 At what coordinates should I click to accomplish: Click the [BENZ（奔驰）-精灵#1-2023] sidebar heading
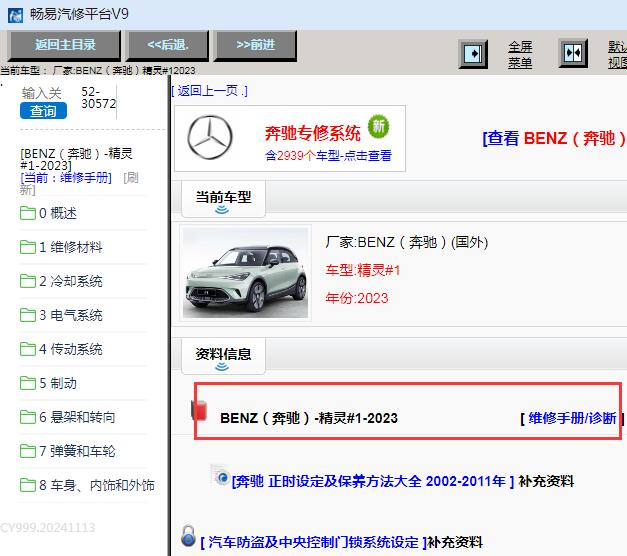coord(76,159)
